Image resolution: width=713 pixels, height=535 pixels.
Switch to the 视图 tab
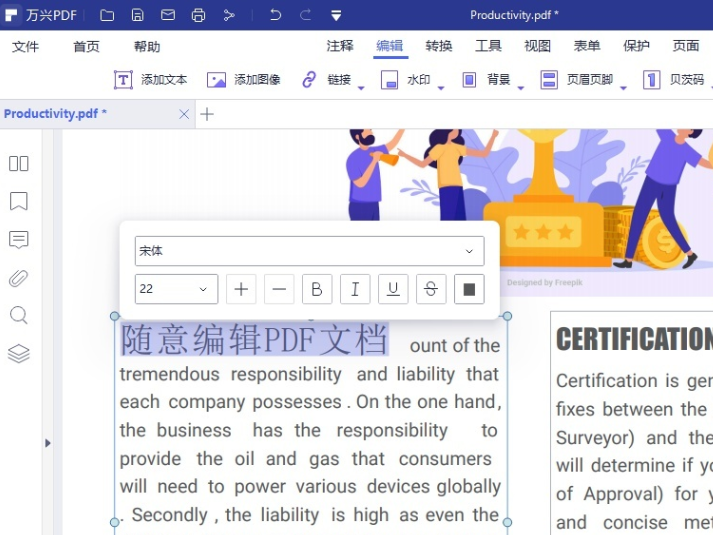537,46
